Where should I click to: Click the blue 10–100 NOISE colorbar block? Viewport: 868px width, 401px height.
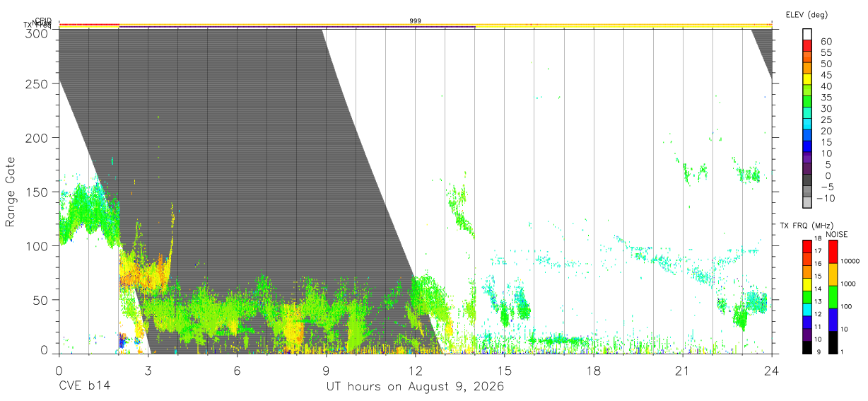point(832,320)
